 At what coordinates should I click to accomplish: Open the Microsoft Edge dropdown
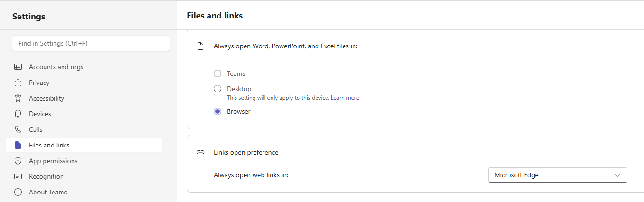[557, 175]
